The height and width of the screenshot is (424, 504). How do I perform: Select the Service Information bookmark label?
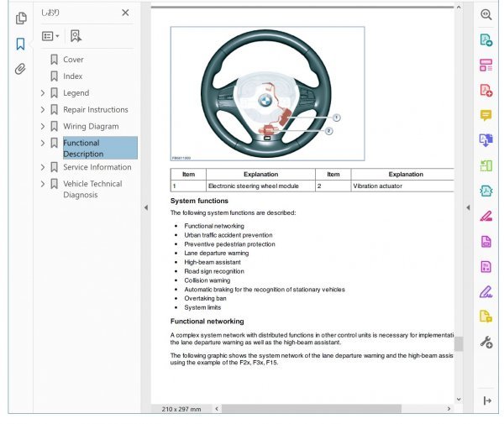(97, 167)
